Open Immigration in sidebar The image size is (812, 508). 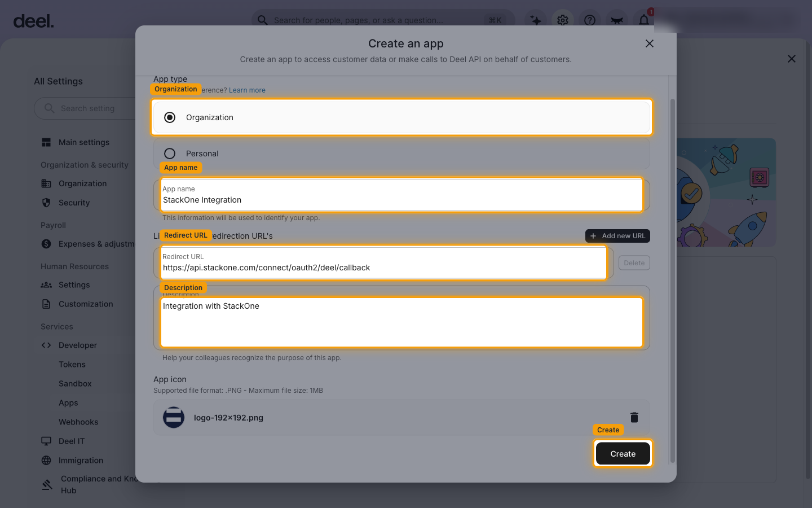click(81, 461)
